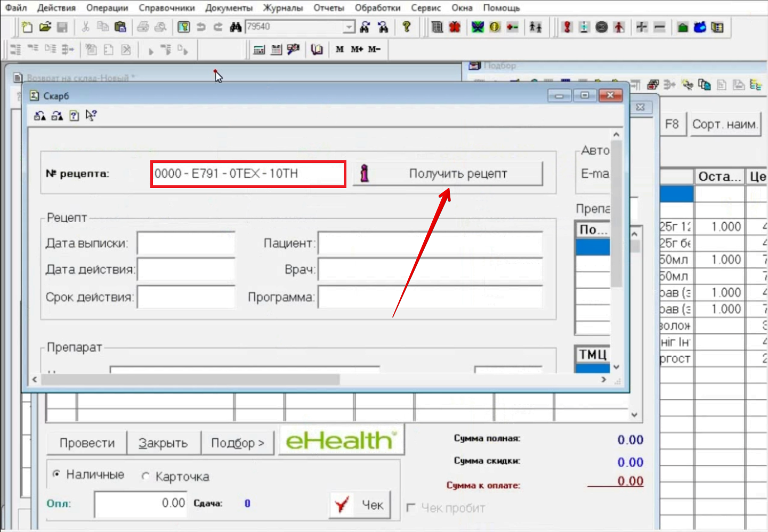This screenshot has width=768, height=532.
Task: Click the № рецепта input field
Action: coord(248,174)
